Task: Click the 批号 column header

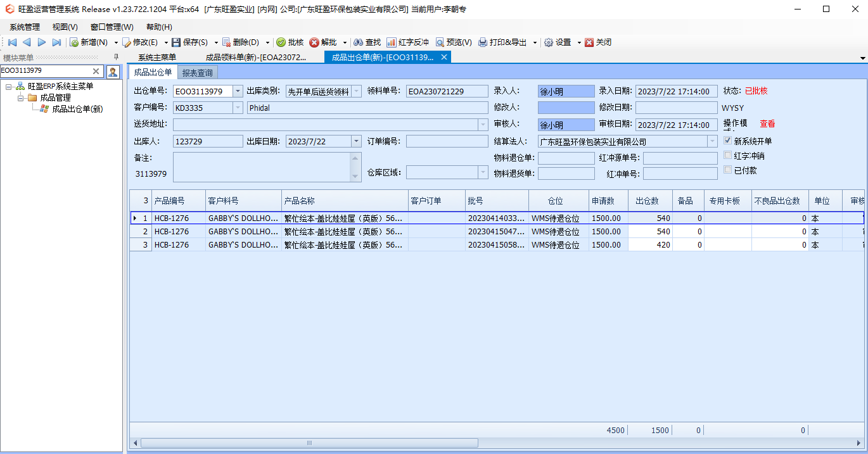Action: coord(497,201)
